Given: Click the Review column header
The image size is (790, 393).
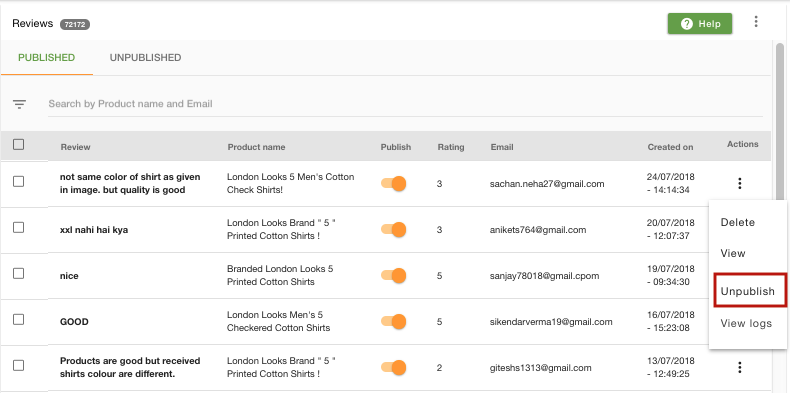Looking at the screenshot, I should click(x=76, y=147).
